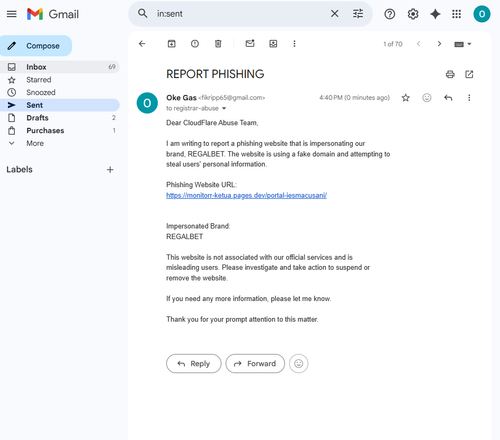Open the Support help icon
The height and width of the screenshot is (440, 500).
click(x=390, y=14)
